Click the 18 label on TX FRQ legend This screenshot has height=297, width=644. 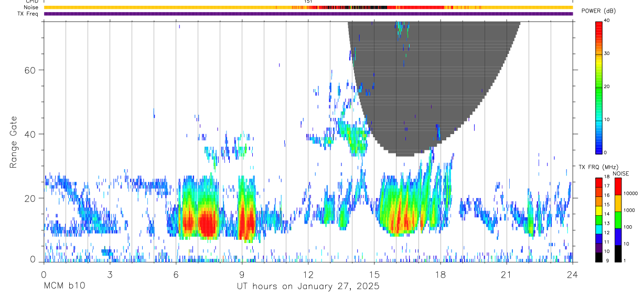[606, 178]
